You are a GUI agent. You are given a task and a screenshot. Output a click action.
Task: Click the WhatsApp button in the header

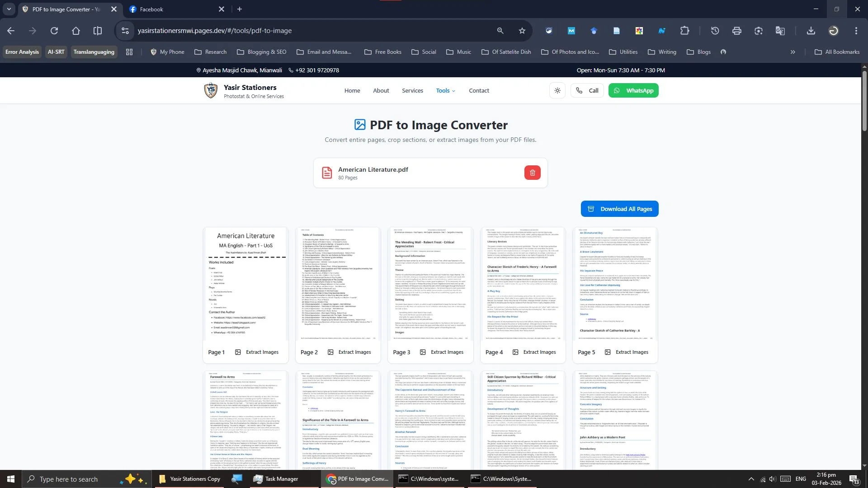pos(633,90)
